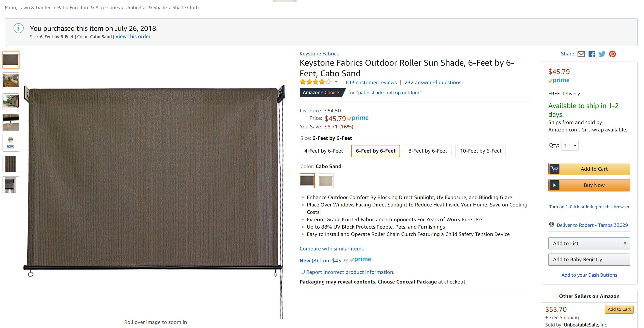Navigate to Patio Furniture & Accessories breadcrumb
Screen dimensions: 644x328
[x=88, y=8]
